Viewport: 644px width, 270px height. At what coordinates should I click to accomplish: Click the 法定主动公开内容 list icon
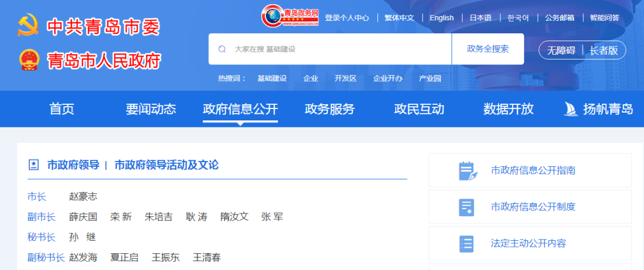[467, 243]
